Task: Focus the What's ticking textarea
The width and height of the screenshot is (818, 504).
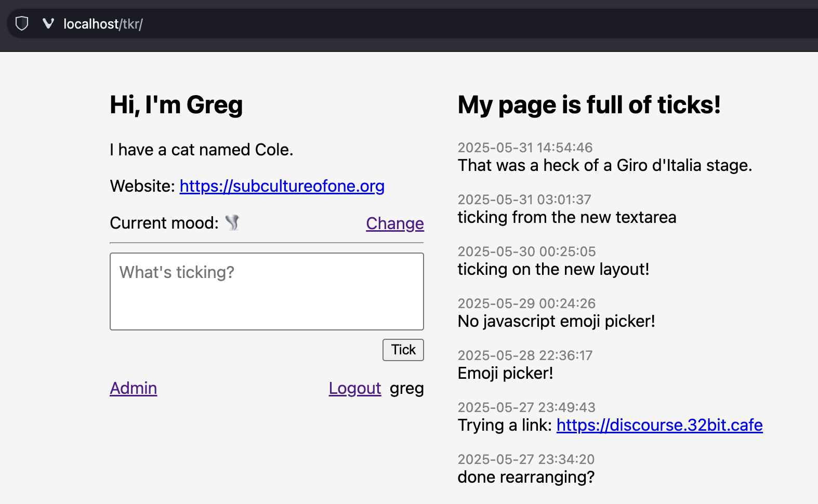Action: tap(267, 291)
